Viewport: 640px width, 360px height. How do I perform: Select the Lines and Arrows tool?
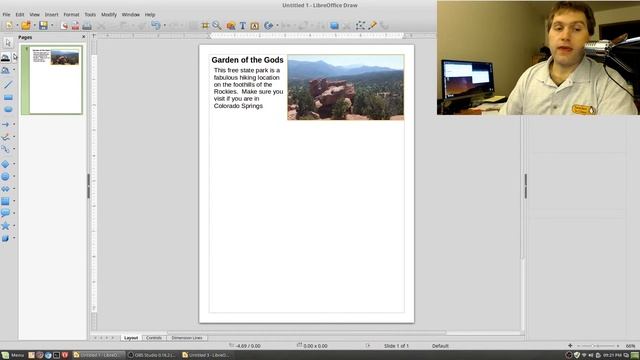tap(5, 124)
